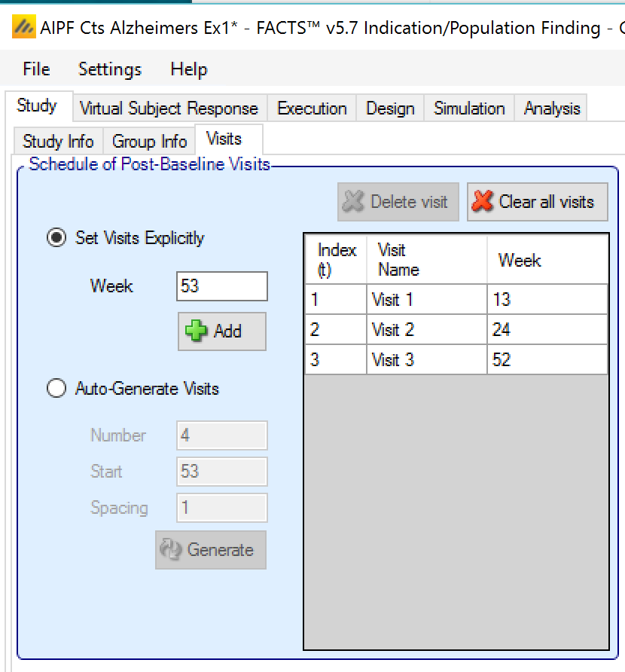Select the Visit 3 week 52 cell
625x672 pixels.
click(x=546, y=360)
